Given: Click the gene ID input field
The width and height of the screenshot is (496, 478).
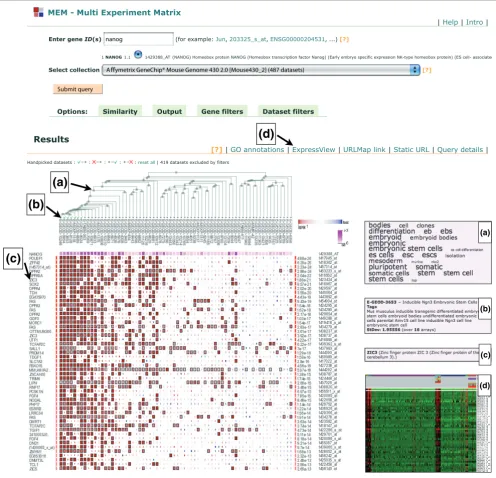Looking at the screenshot, I should tap(138, 39).
